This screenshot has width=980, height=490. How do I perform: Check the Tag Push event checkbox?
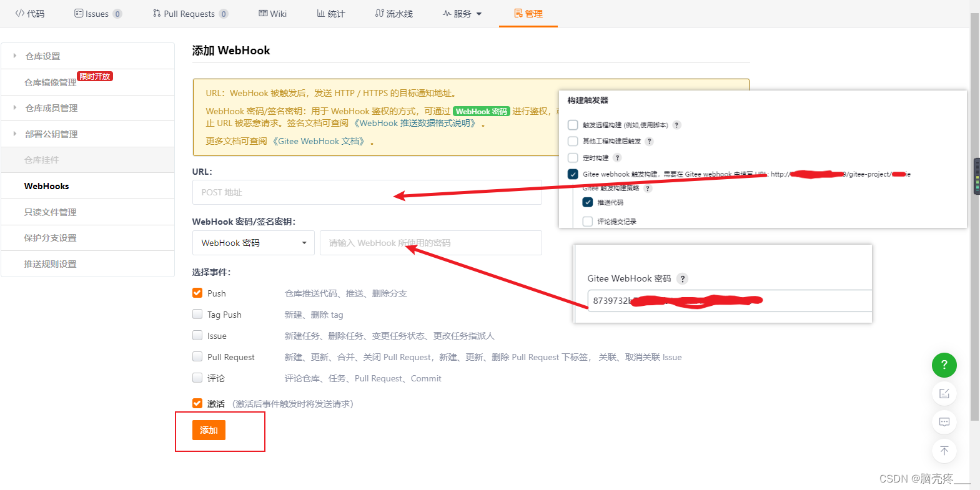(197, 314)
